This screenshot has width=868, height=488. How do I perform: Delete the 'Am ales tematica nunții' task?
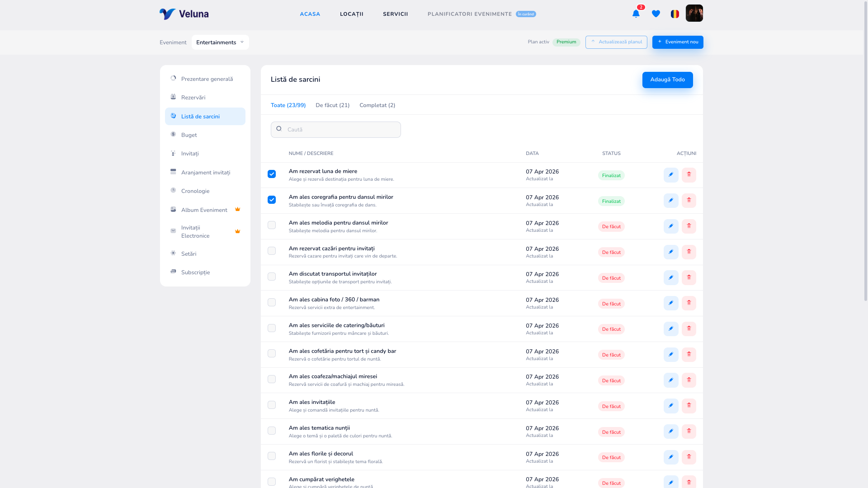click(689, 432)
